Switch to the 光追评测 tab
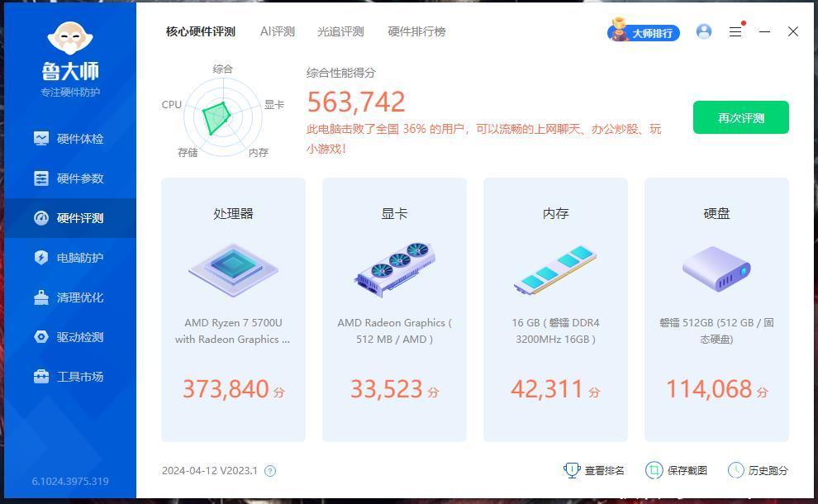 tap(340, 31)
